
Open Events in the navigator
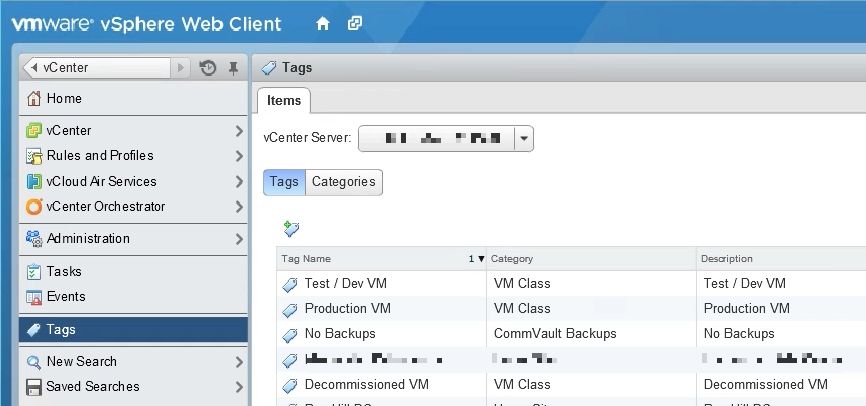(66, 297)
